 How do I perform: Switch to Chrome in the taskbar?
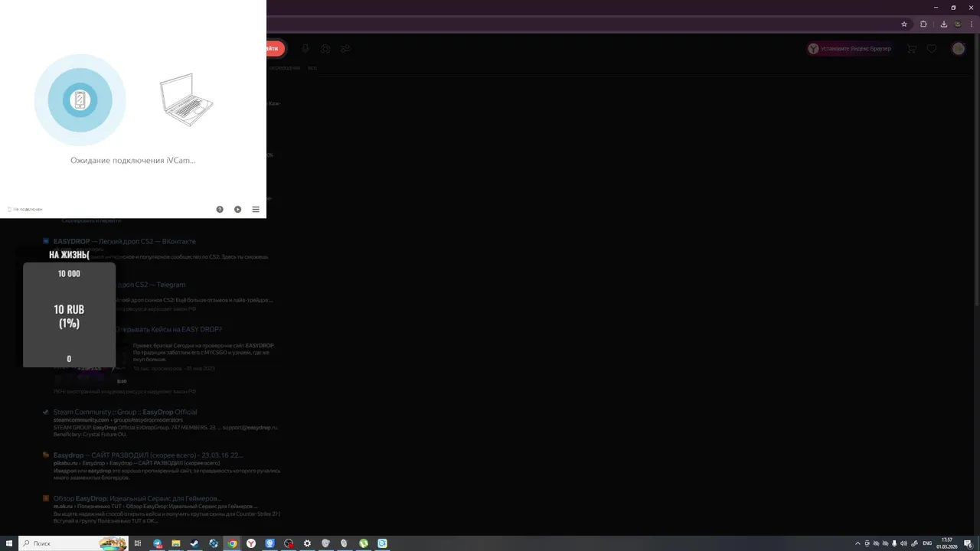232,543
